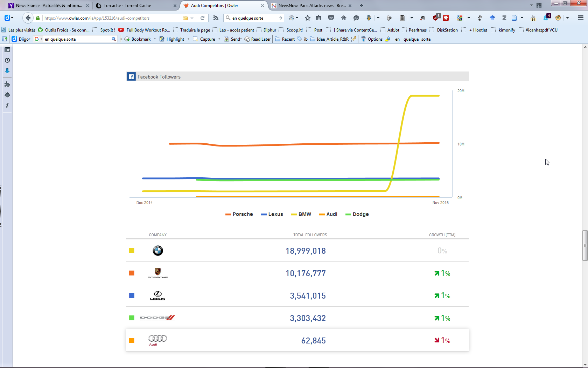588x368 pixels.
Task: Open the bookmarks list icon
Action: pyautogui.click(x=318, y=18)
